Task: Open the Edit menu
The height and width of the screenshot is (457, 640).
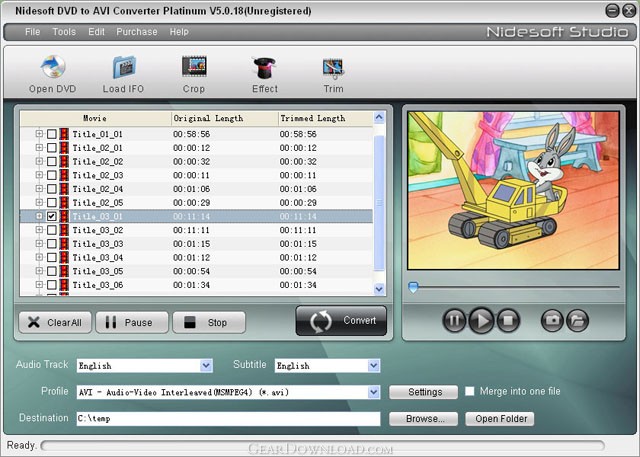Action: 97,32
